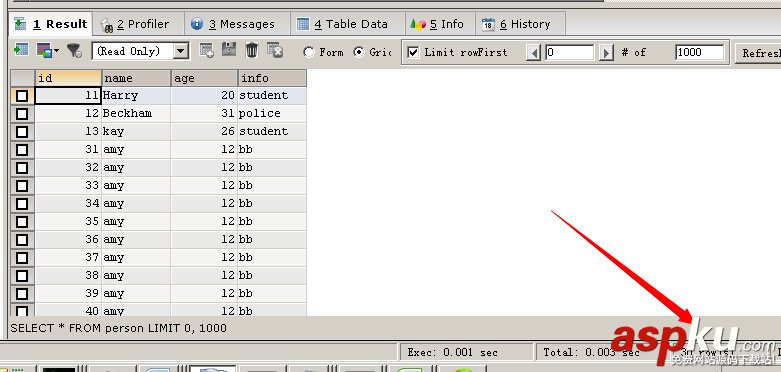Go to previous page of rows arrow
The height and width of the screenshot is (372, 781).
pos(534,52)
